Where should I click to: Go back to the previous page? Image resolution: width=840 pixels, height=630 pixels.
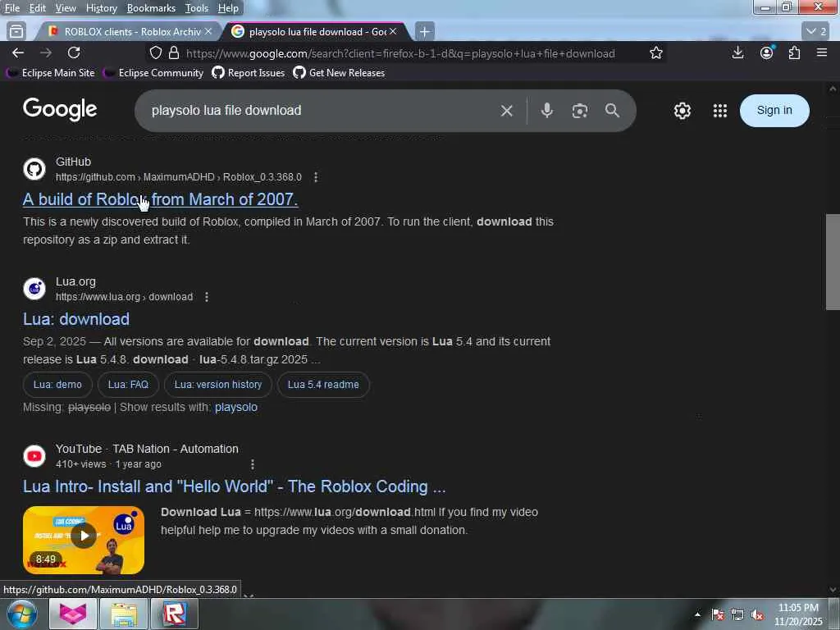(x=18, y=52)
